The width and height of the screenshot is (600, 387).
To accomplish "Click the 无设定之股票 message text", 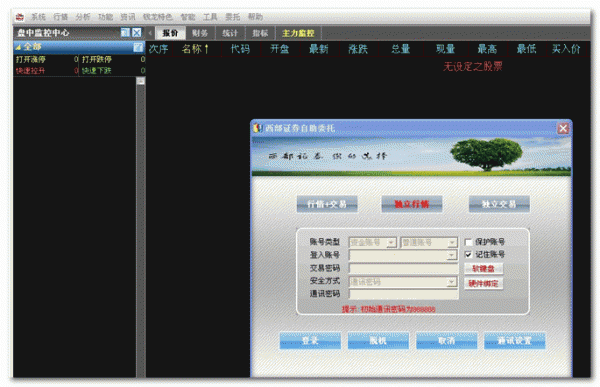I will pos(473,67).
